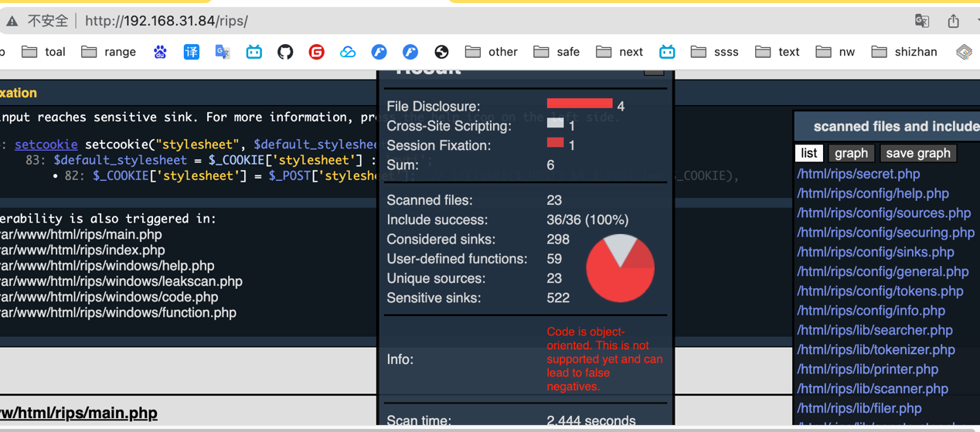Click the rips/windows/leakscan.php path
The width and height of the screenshot is (980, 432).
point(121,281)
